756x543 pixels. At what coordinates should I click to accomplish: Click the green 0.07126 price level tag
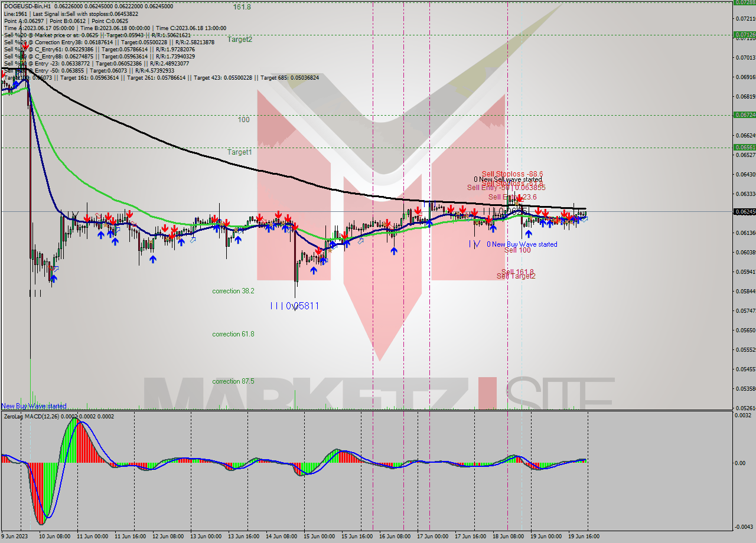tap(744, 35)
